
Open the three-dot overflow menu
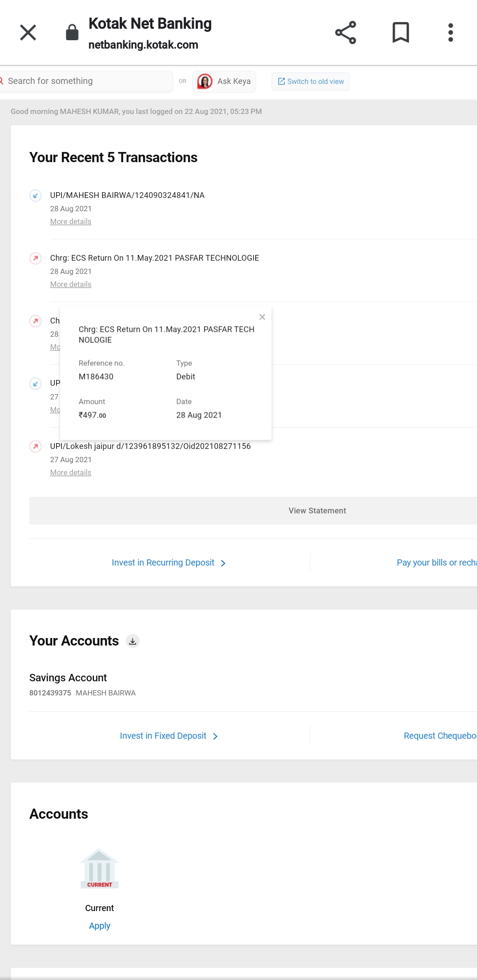(x=450, y=33)
